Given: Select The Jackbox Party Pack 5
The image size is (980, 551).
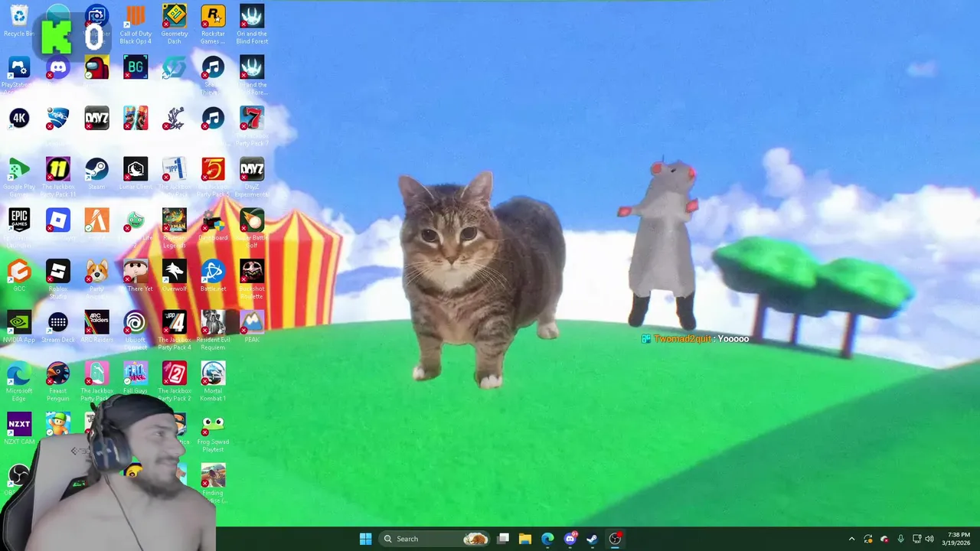Looking at the screenshot, I should (x=213, y=177).
